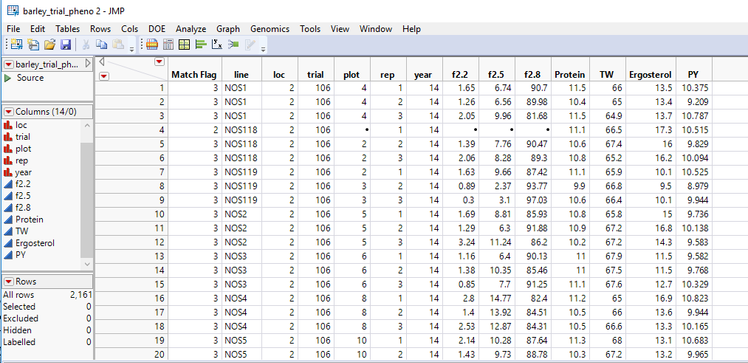The width and height of the screenshot is (748, 363).
Task: Open the Analyze menu
Action: coord(191,29)
